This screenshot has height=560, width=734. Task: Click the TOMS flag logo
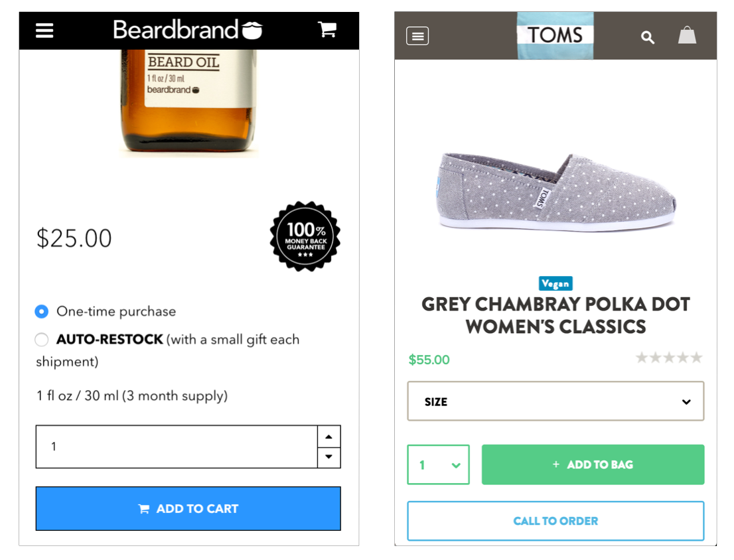555,35
